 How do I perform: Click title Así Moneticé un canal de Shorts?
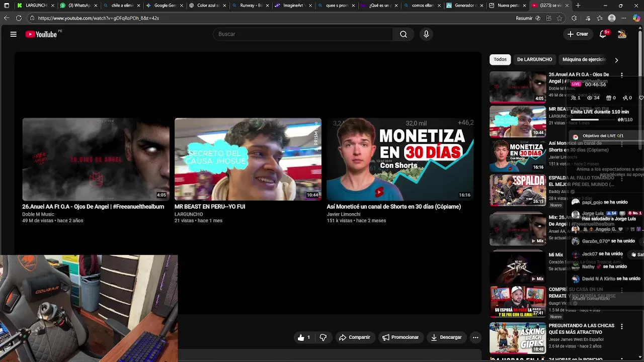tap(393, 207)
